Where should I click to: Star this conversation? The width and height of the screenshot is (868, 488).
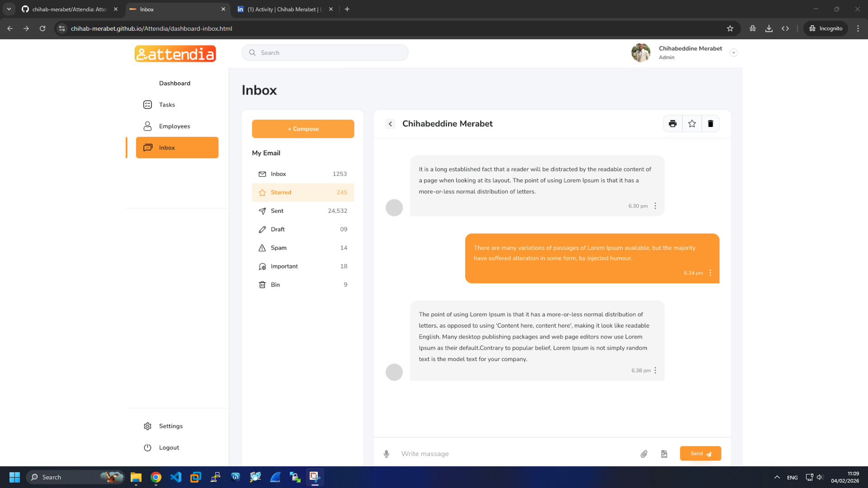tap(691, 123)
